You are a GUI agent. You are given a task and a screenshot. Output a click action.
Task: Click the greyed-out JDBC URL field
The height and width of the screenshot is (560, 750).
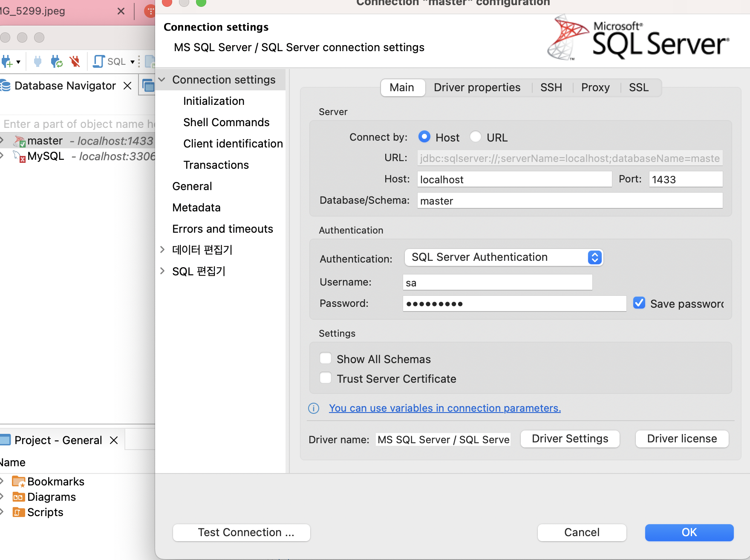570,158
